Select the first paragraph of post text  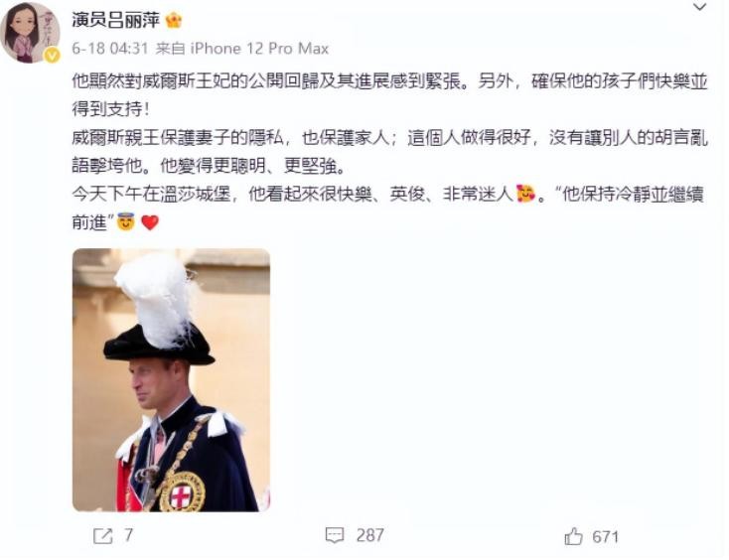(x=389, y=95)
